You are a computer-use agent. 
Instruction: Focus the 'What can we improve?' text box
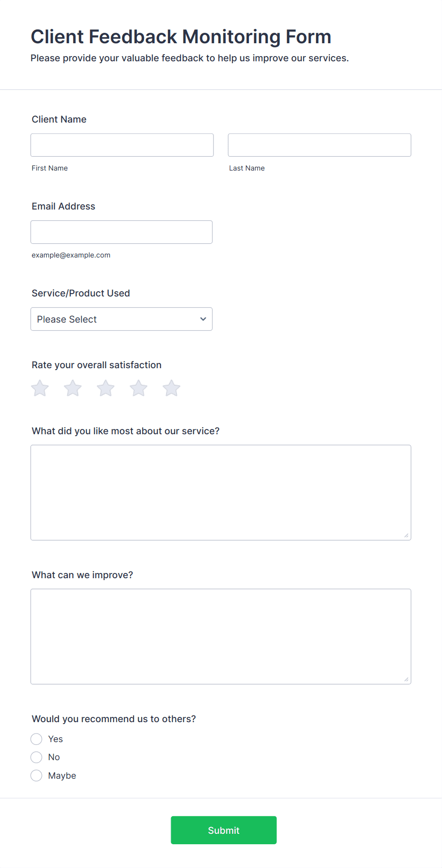[x=221, y=636]
